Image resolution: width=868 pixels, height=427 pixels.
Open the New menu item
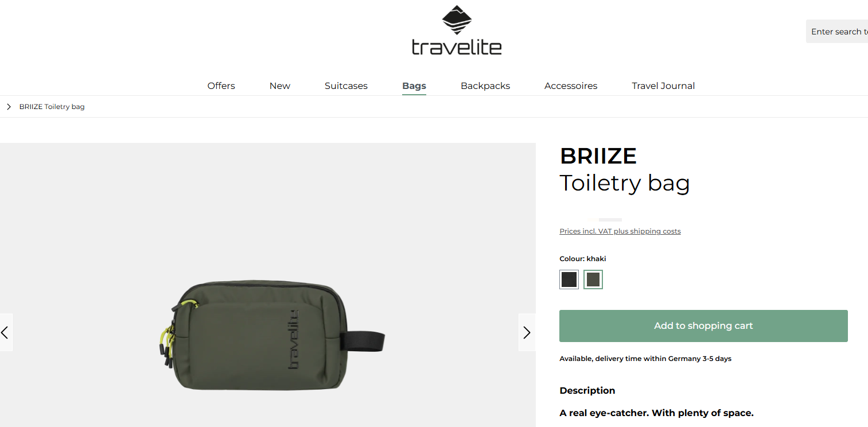[280, 86]
